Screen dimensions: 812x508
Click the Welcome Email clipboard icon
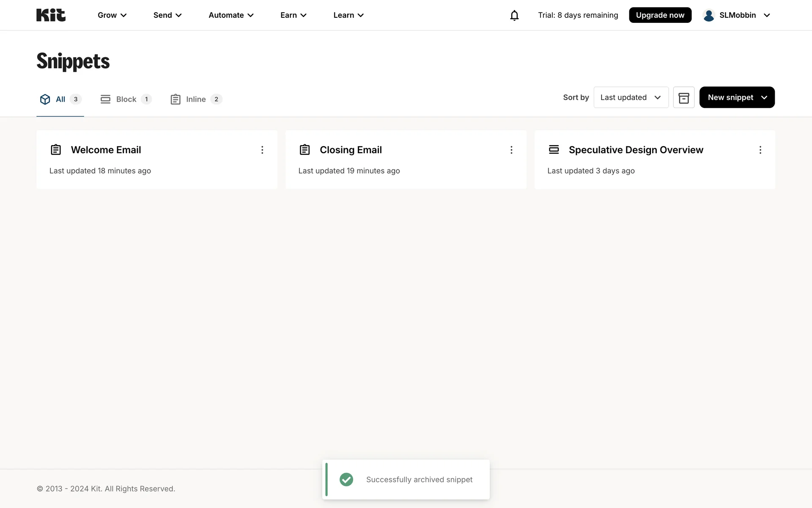point(56,150)
